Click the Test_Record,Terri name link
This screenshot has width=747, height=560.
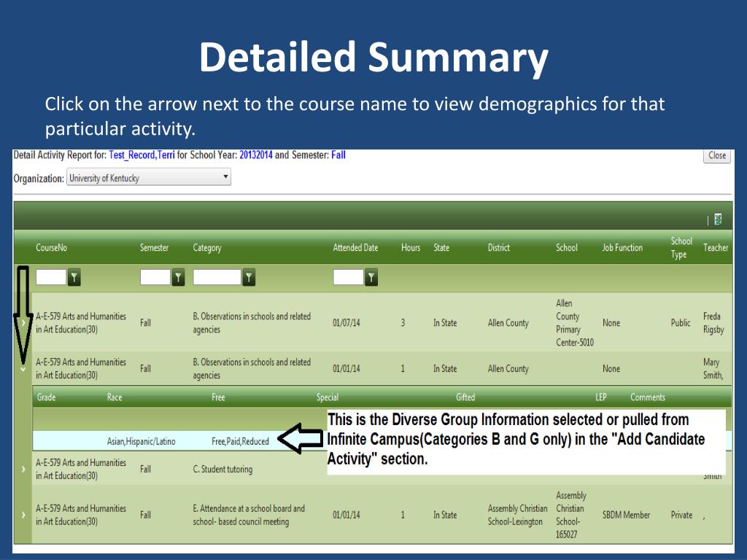[142, 155]
